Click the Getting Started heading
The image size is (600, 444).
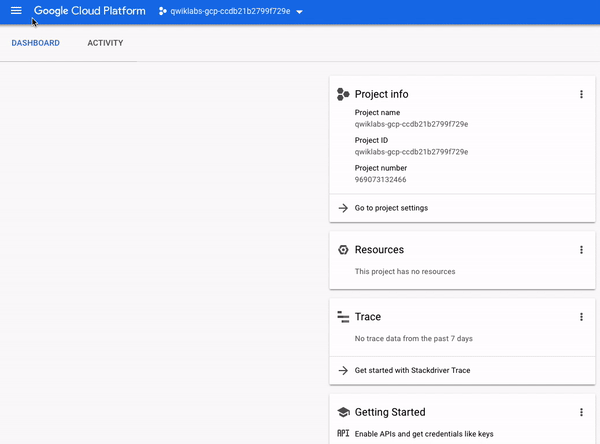390,412
